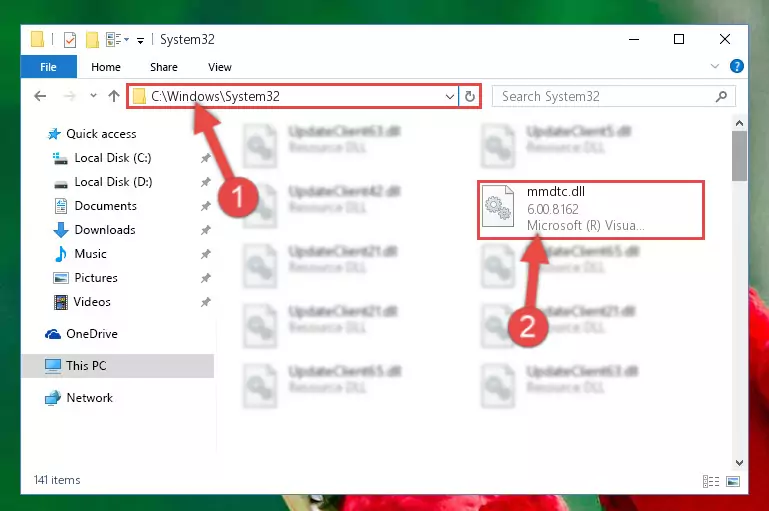The height and width of the screenshot is (511, 769).
Task: Click the folder icon in the address bar
Action: 139,96
